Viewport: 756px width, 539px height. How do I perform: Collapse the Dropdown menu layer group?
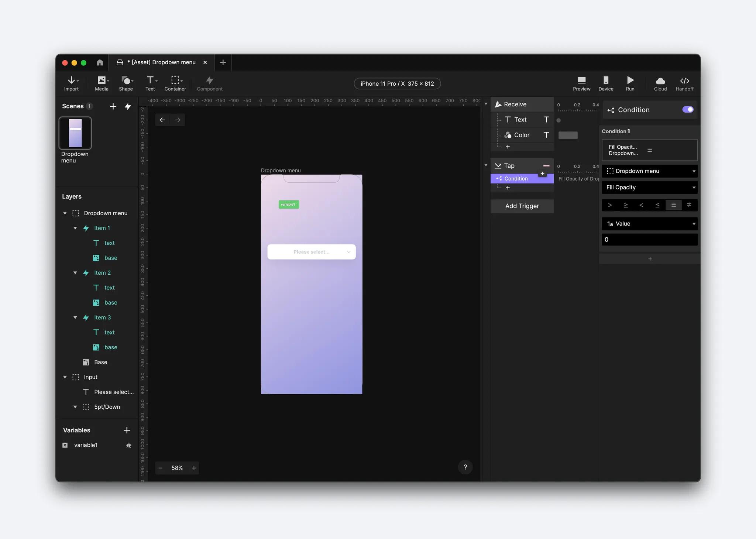65,213
